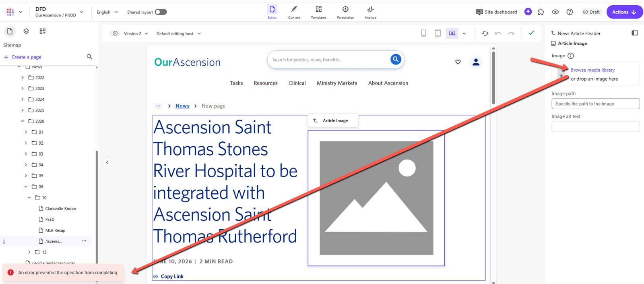Image resolution: width=644 pixels, height=284 pixels.
Task: Open the device preview options chevron
Action: click(x=464, y=34)
